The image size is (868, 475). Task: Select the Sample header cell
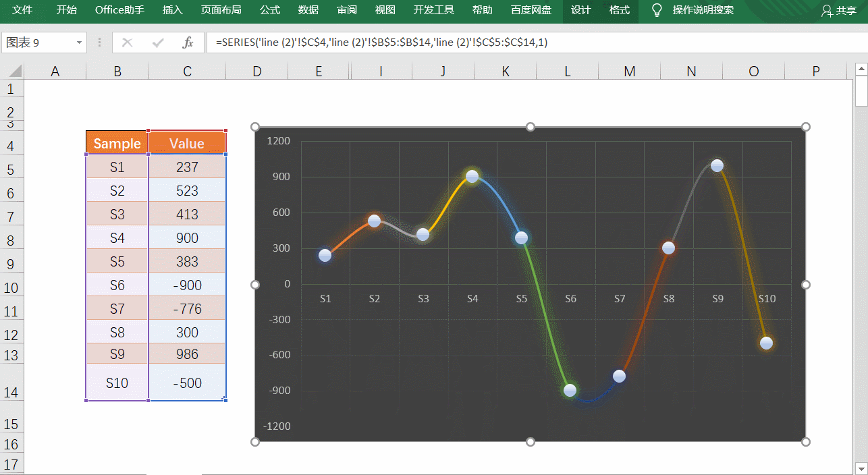click(117, 143)
